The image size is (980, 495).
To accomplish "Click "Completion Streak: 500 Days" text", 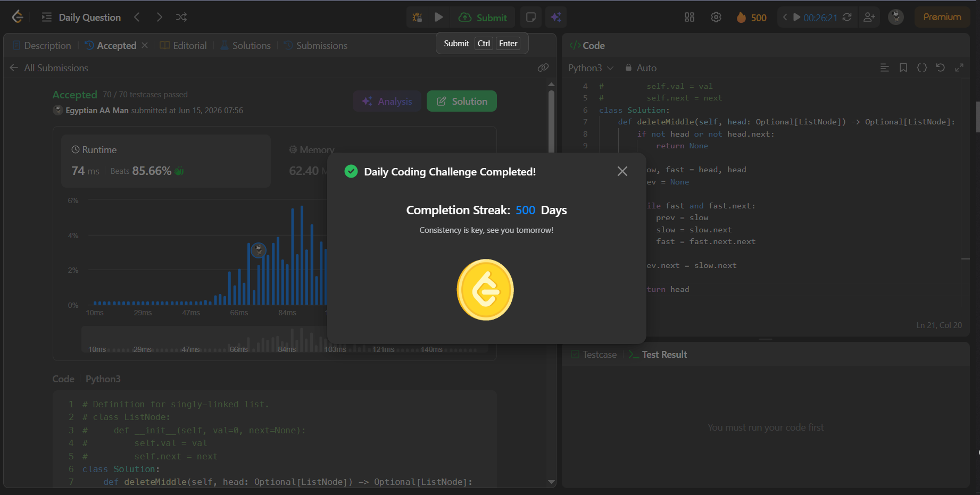I will point(486,210).
